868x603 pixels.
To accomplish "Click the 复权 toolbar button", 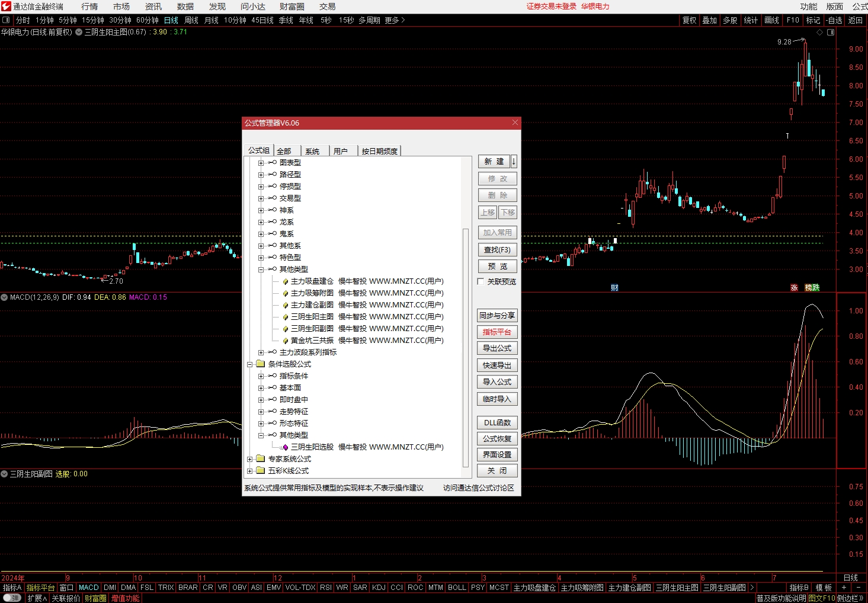I will click(690, 20).
